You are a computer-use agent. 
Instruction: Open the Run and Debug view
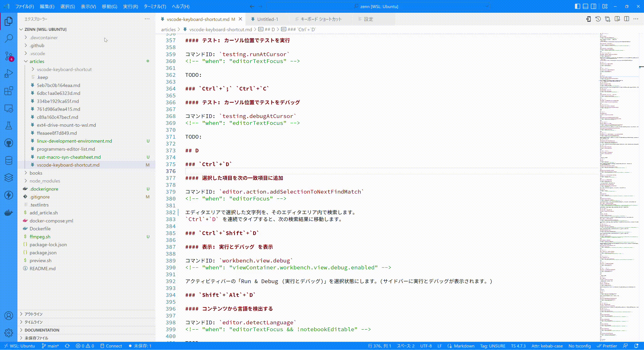click(x=9, y=73)
